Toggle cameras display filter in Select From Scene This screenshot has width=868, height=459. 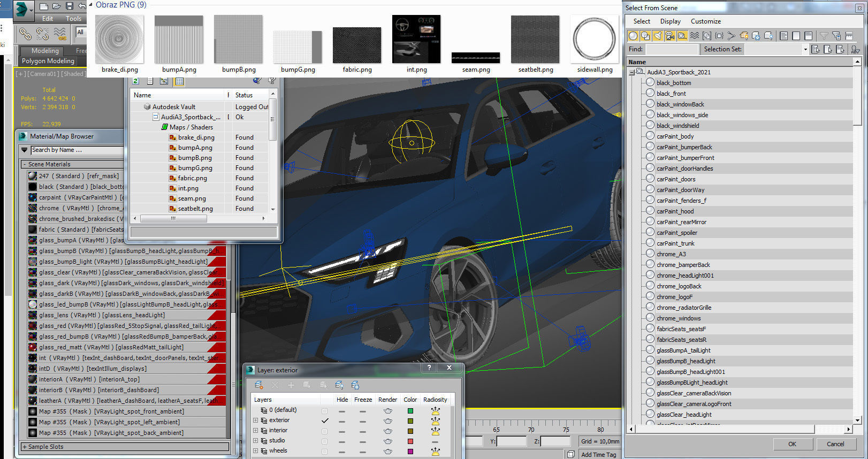(670, 36)
